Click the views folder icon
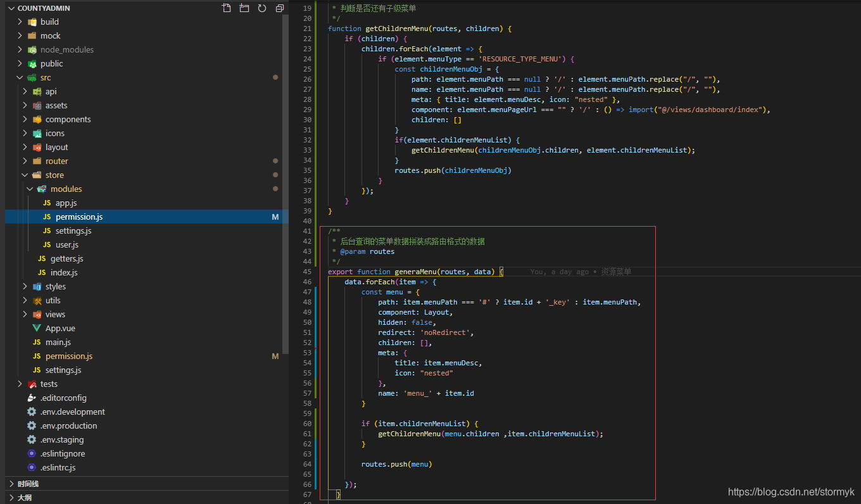 click(37, 314)
